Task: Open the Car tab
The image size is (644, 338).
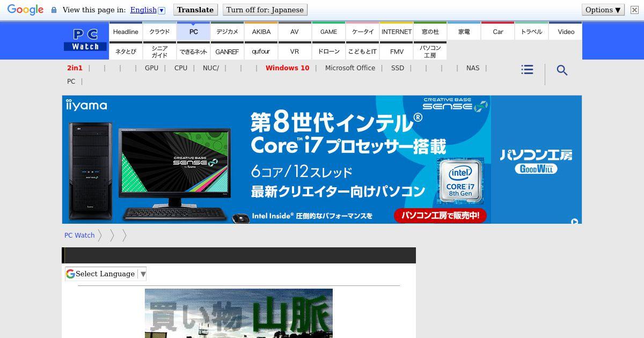Action: [x=497, y=32]
